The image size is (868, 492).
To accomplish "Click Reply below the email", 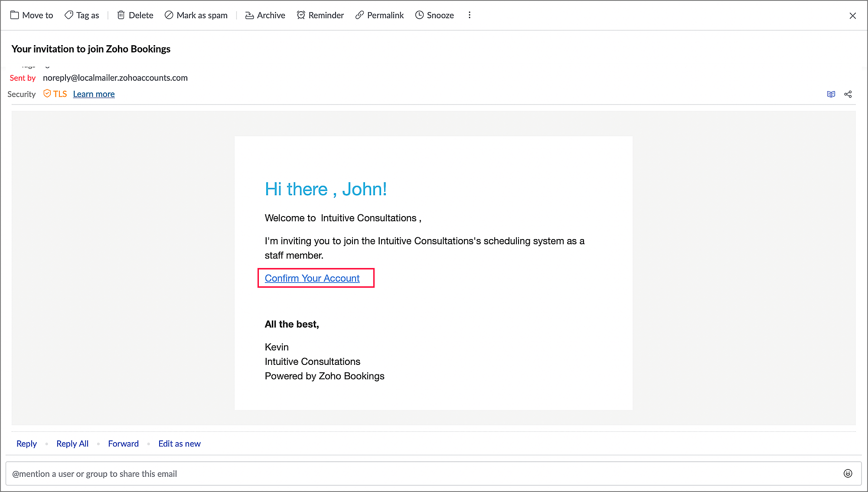I will [x=26, y=443].
